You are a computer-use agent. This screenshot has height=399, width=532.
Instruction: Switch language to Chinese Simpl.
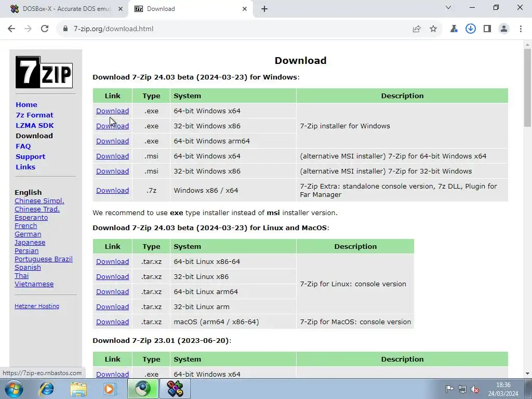(x=39, y=201)
